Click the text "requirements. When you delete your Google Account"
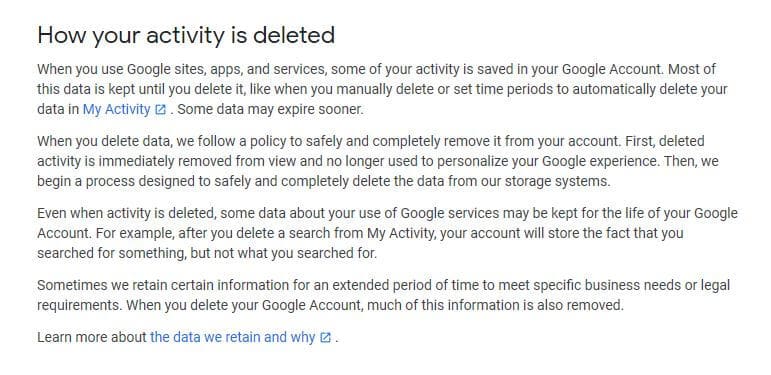This screenshot has width=771, height=375. click(199, 305)
